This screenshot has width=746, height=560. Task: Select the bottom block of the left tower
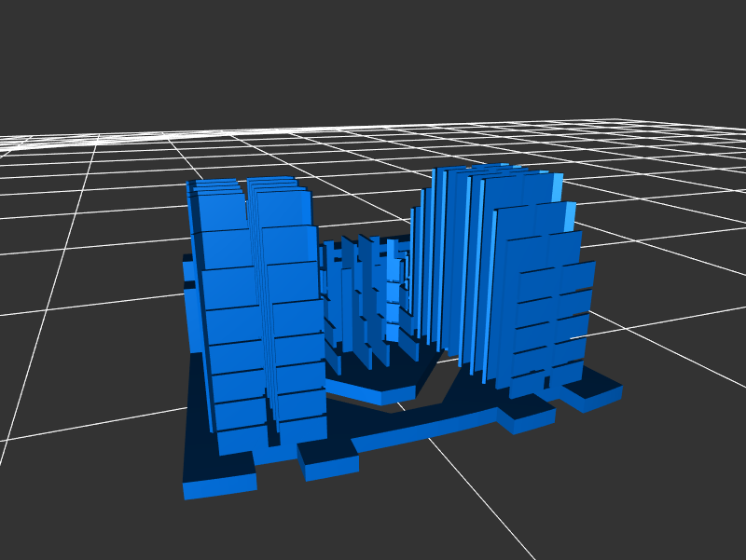point(241,440)
